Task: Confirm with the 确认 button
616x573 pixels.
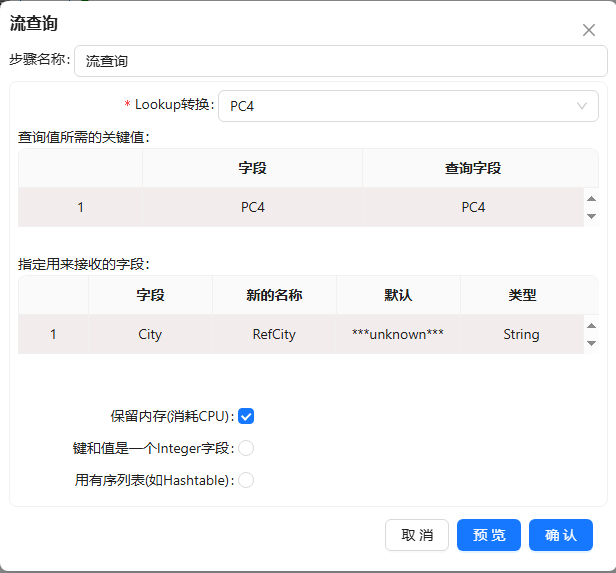Action: 561,535
